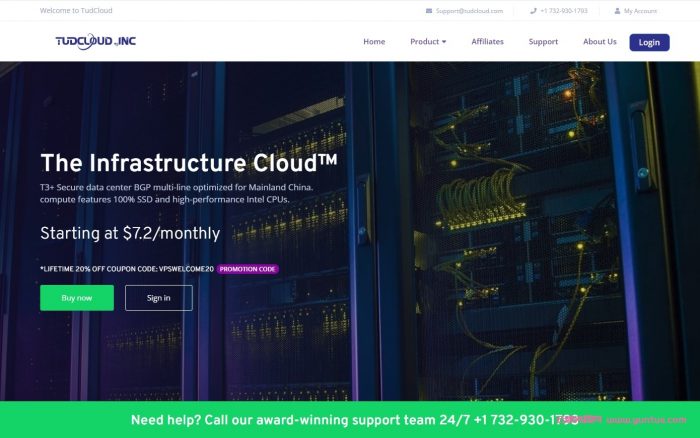Navigate to About Us
Image resolution: width=700 pixels, height=438 pixels.
coord(600,42)
